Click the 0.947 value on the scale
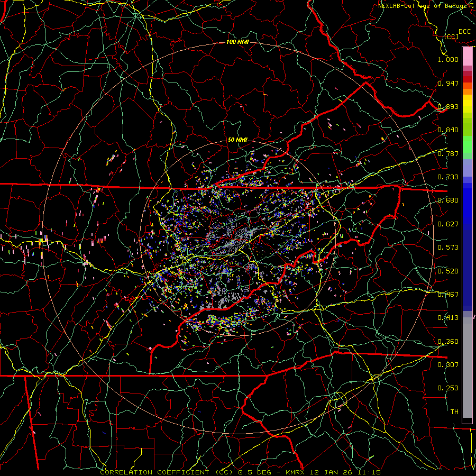The height and width of the screenshot is (476, 476). [x=448, y=83]
